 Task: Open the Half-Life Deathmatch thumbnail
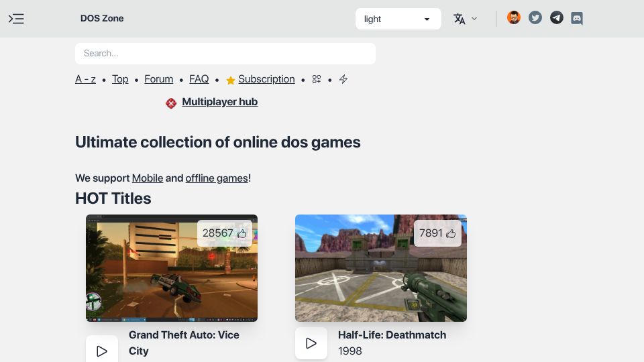381,268
